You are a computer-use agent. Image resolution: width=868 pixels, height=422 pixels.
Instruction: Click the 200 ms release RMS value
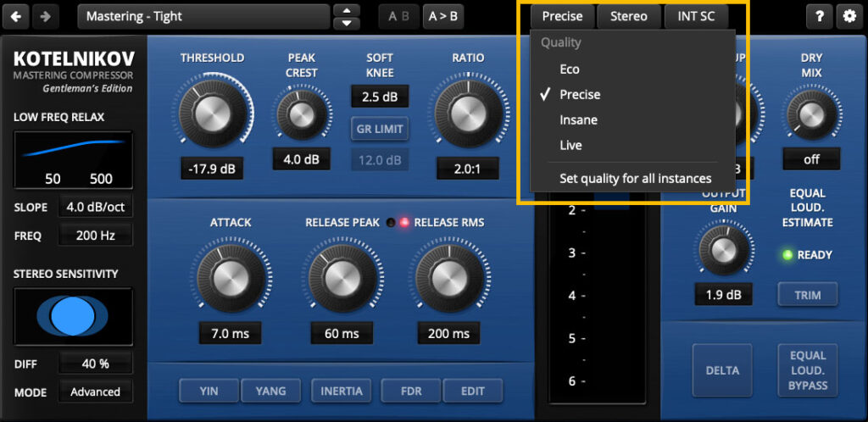(448, 334)
